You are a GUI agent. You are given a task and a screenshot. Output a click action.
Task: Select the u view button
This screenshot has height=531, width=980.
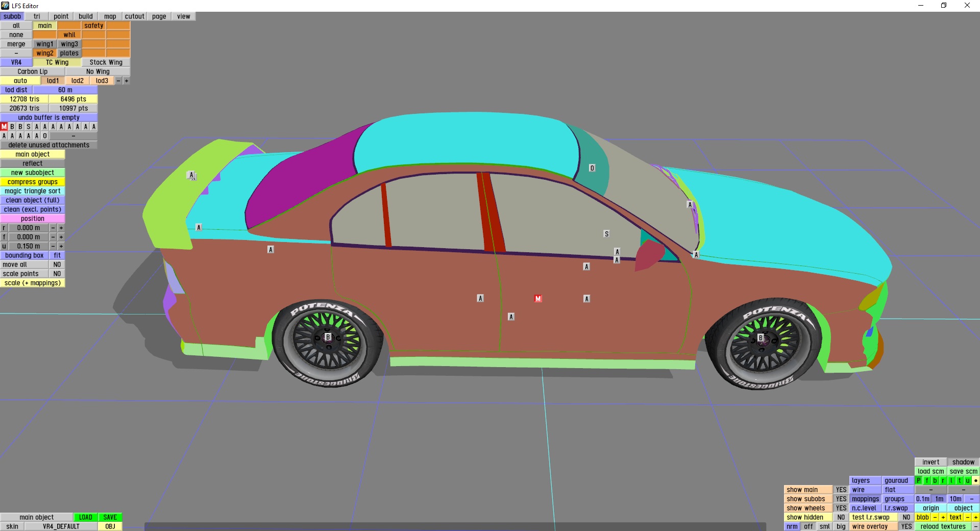point(968,480)
